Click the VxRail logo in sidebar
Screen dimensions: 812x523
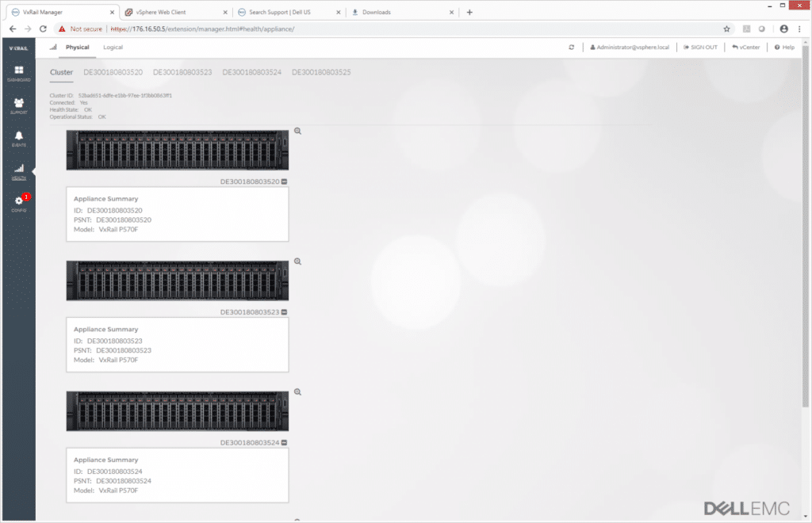(19, 48)
